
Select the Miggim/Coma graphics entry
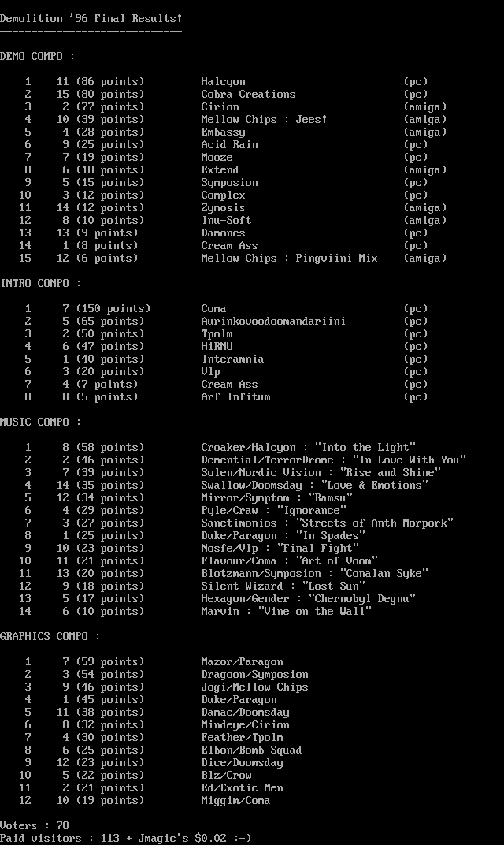235,800
